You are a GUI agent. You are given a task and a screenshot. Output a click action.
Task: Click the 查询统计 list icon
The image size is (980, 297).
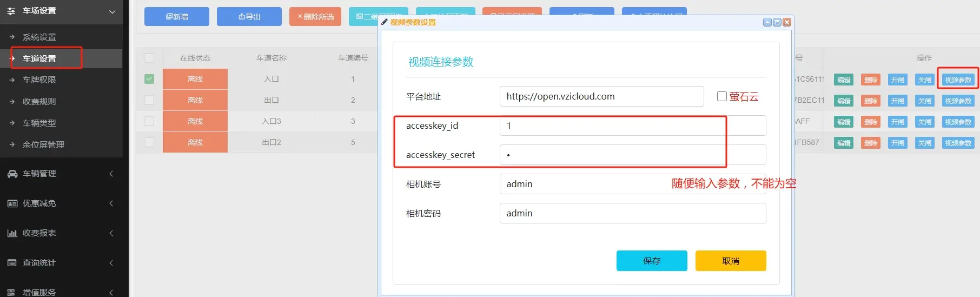(x=12, y=263)
